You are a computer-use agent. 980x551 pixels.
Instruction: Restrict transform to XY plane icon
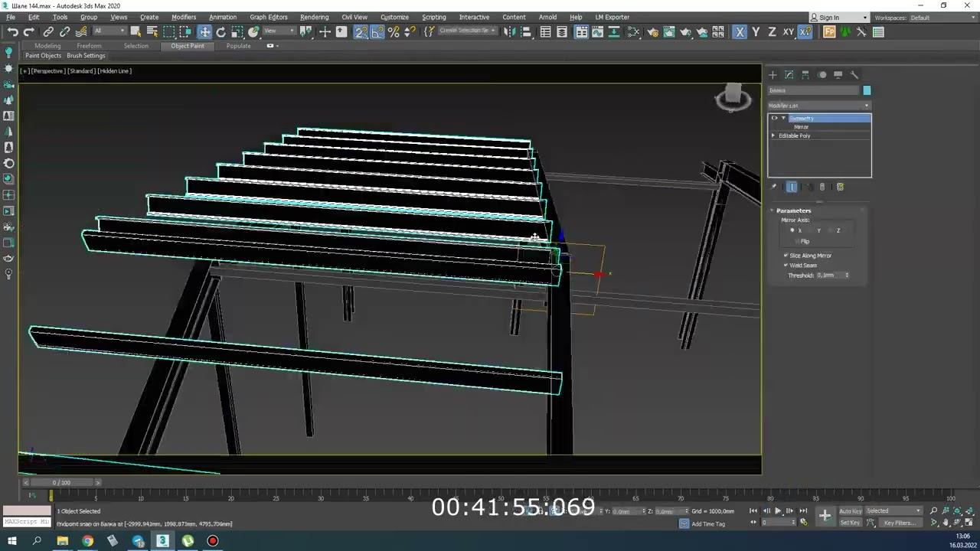coord(788,32)
